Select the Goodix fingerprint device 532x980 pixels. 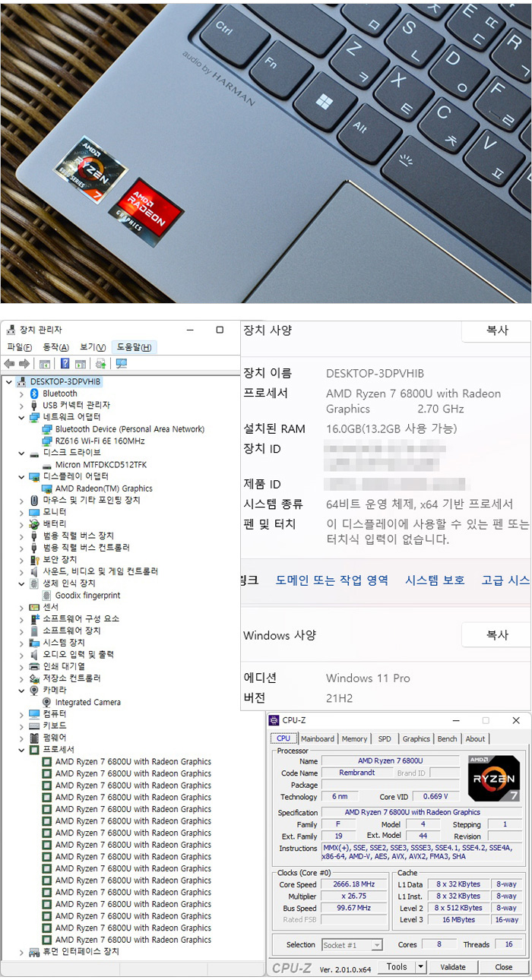coord(87,596)
